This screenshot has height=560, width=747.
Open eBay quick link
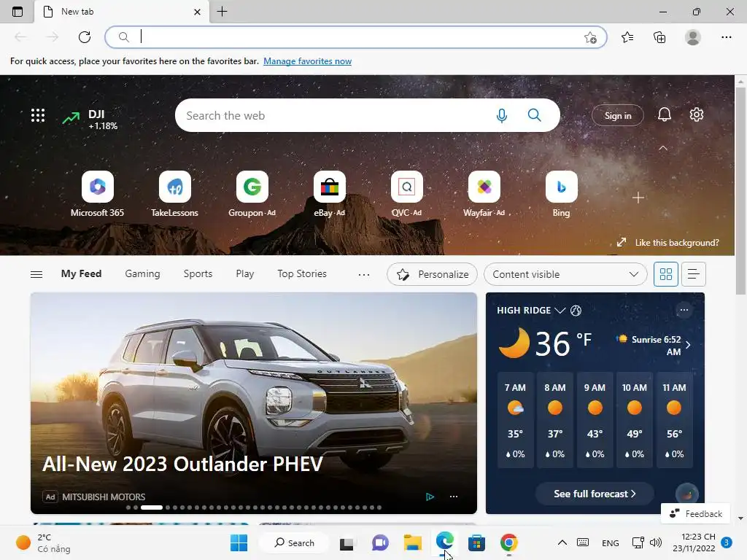coord(329,194)
